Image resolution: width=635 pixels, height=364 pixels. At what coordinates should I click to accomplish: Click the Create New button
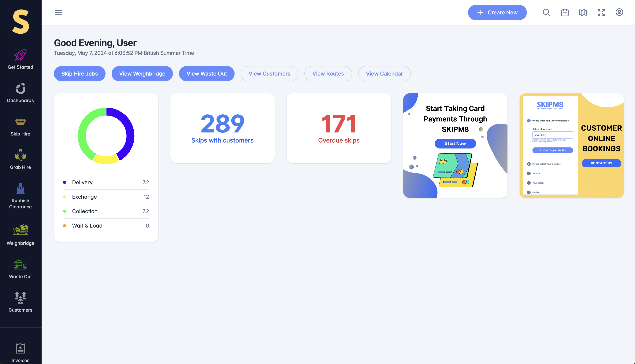tap(497, 13)
